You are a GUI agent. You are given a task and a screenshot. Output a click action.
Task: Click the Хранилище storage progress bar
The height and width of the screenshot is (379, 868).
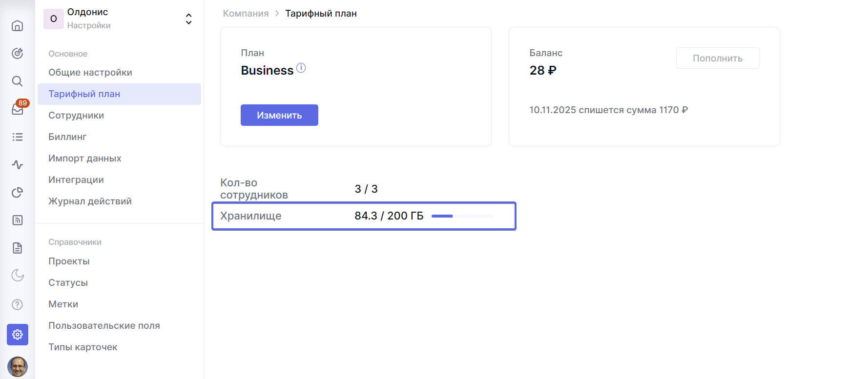[x=462, y=216]
